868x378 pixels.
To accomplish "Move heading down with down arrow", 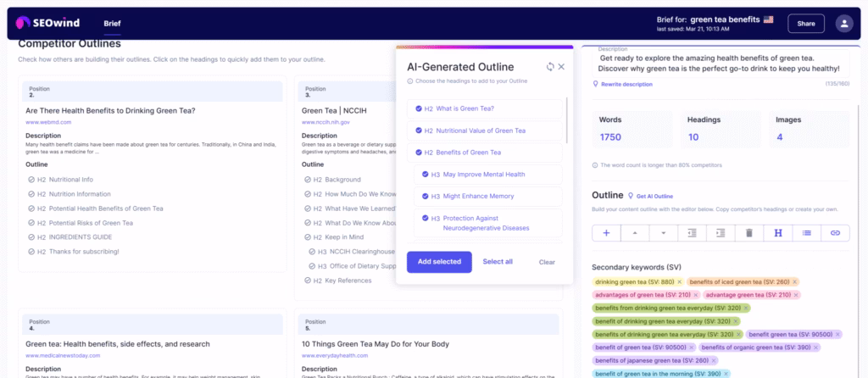I will pyautogui.click(x=663, y=232).
